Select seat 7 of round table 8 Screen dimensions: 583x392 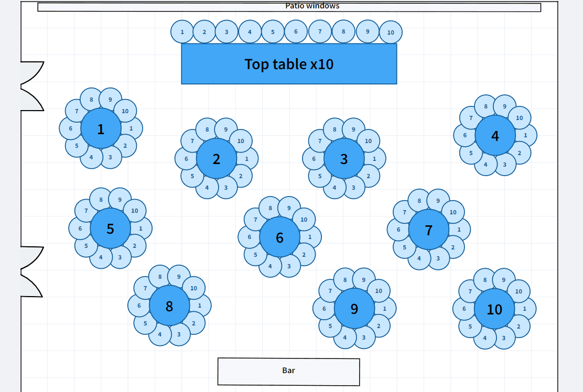click(145, 288)
